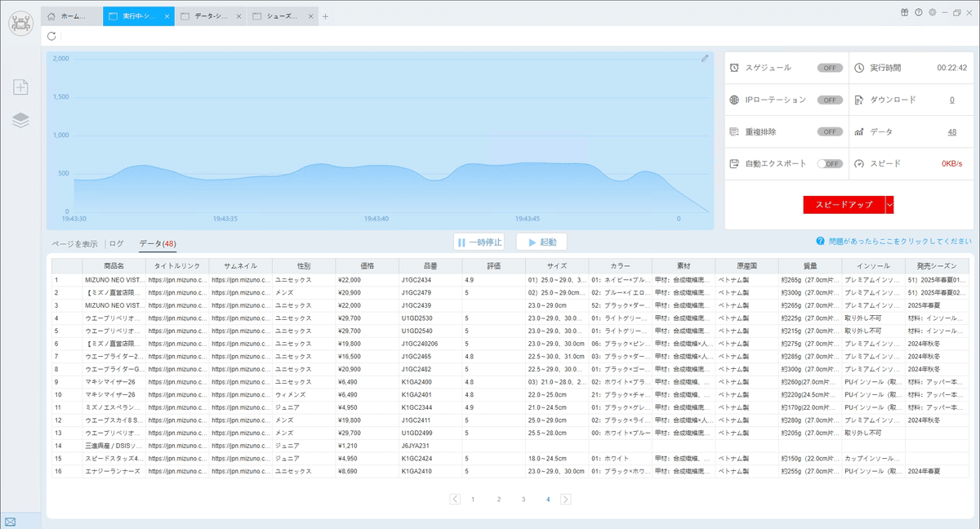This screenshot has width=980, height=529.
Task: Click the データ chart icon
Action: pos(859,131)
